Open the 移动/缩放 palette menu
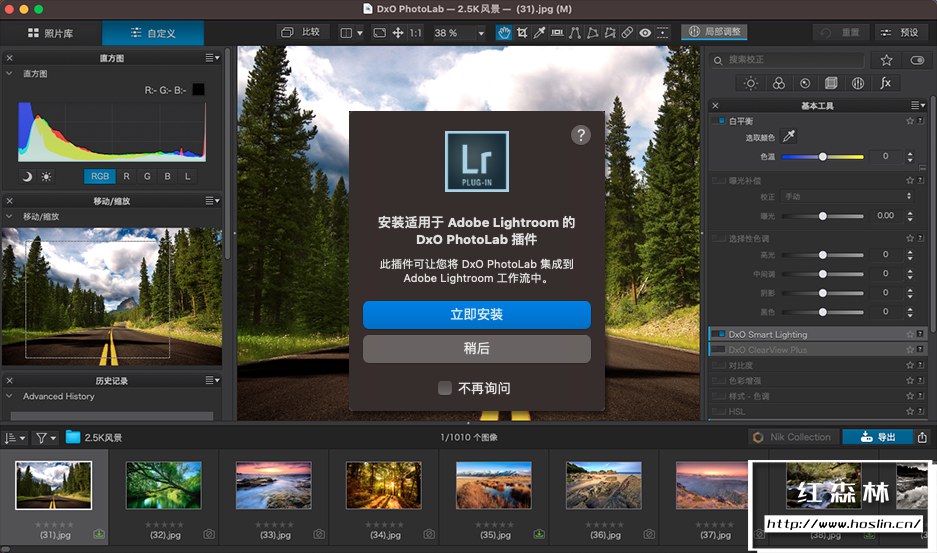 coord(212,201)
